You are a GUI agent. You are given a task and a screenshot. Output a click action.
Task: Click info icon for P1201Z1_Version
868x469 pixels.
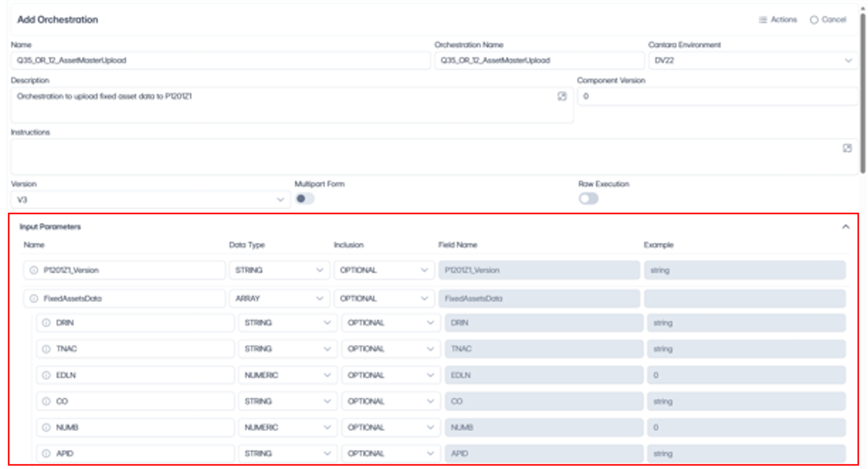(x=34, y=270)
